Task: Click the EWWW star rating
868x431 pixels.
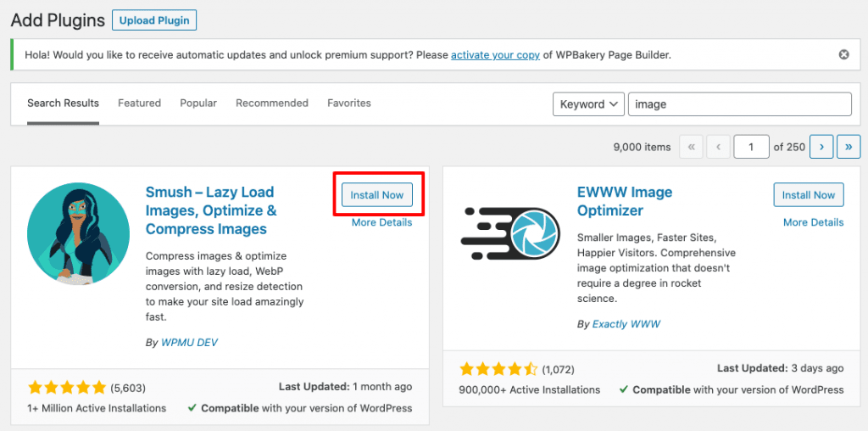Action: [498, 369]
